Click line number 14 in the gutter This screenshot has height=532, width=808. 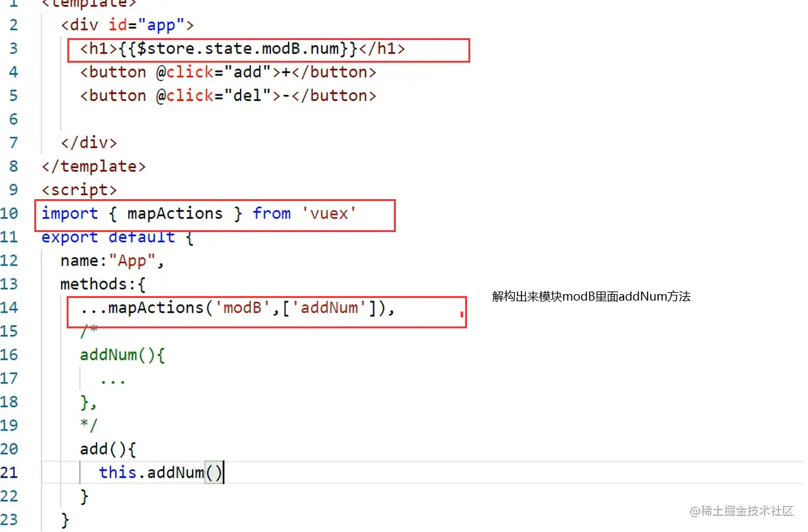coord(9,307)
